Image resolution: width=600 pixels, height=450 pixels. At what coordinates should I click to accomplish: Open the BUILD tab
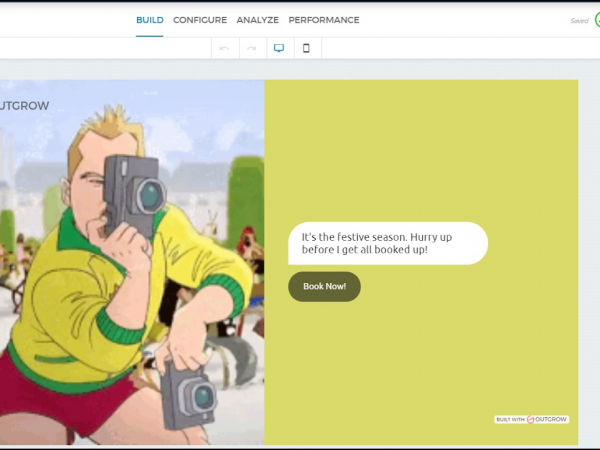[x=149, y=20]
